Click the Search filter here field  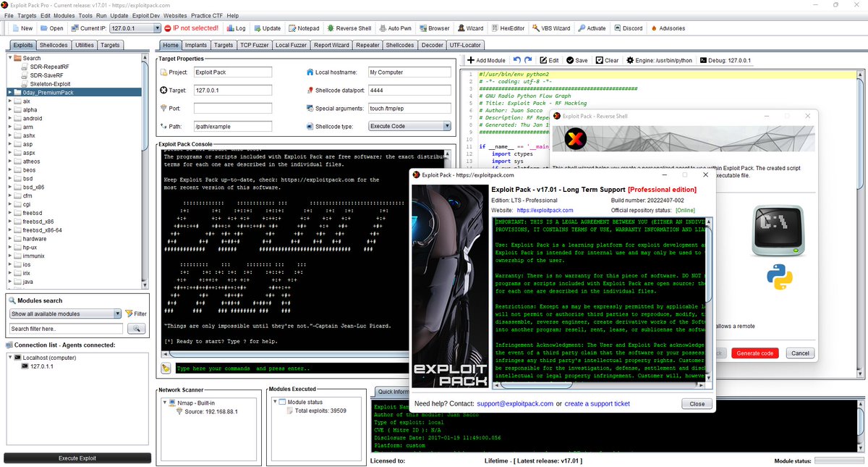67,329
